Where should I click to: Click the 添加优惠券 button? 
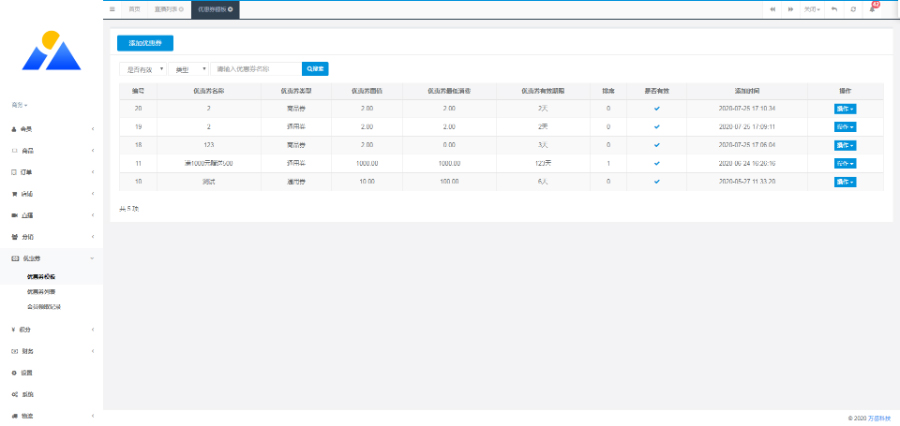145,43
